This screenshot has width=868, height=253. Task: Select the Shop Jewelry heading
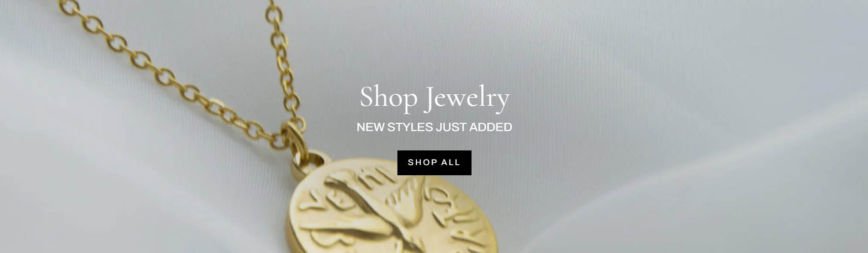point(434,98)
